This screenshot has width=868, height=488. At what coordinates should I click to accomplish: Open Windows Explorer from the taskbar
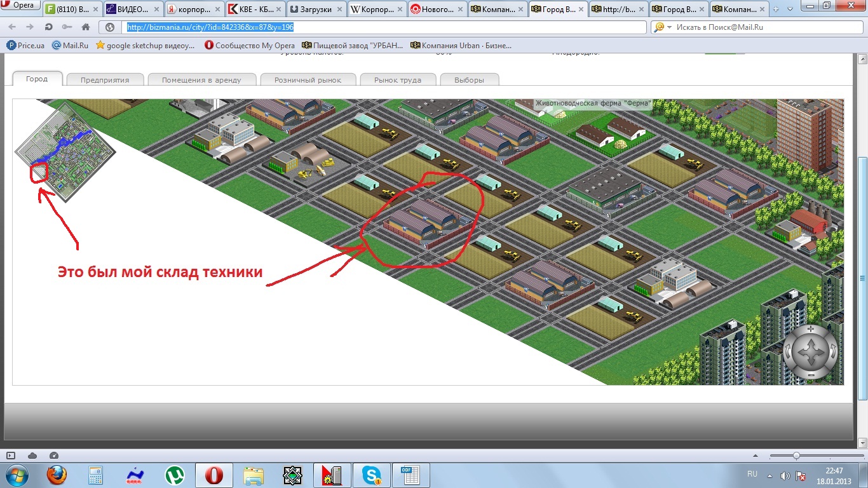click(x=254, y=475)
